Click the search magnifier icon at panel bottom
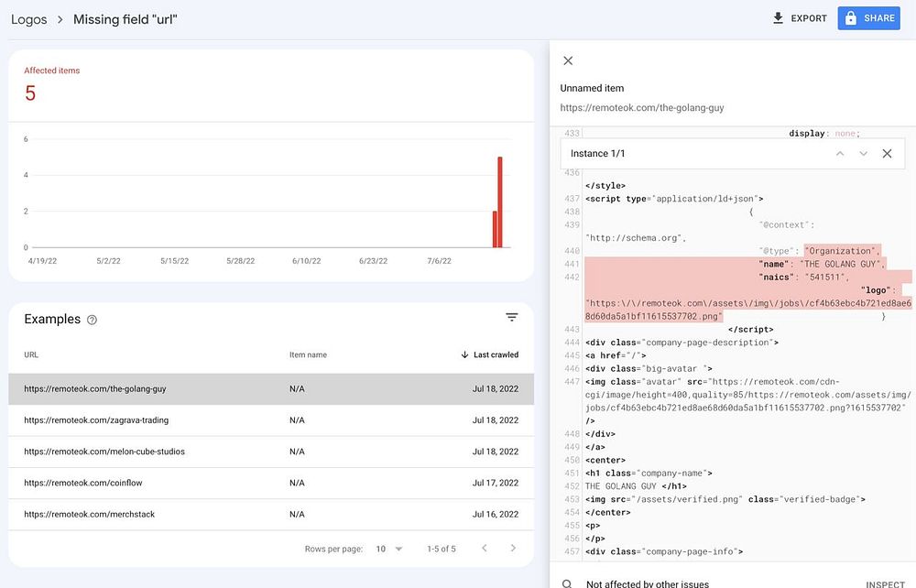916x588 pixels. (567, 584)
